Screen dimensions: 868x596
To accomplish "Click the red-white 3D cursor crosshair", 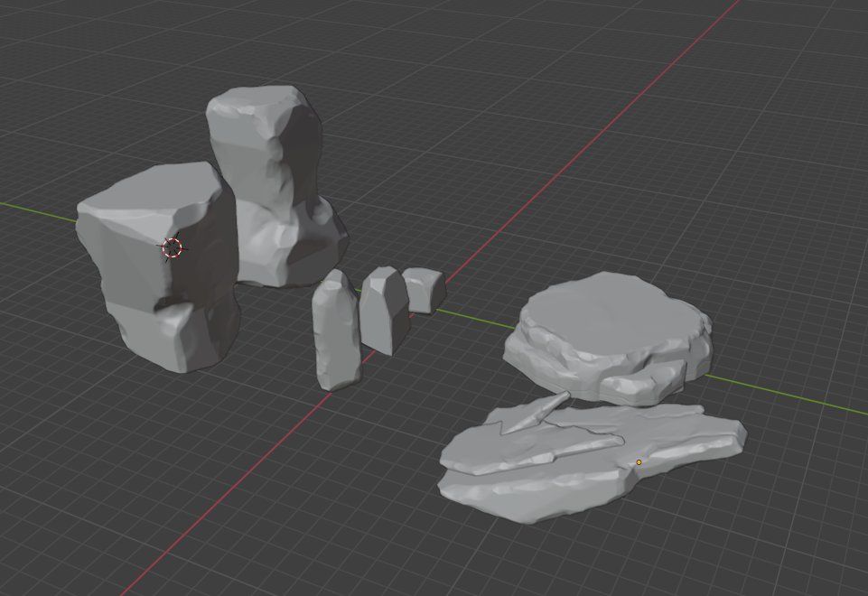I will coord(173,248).
